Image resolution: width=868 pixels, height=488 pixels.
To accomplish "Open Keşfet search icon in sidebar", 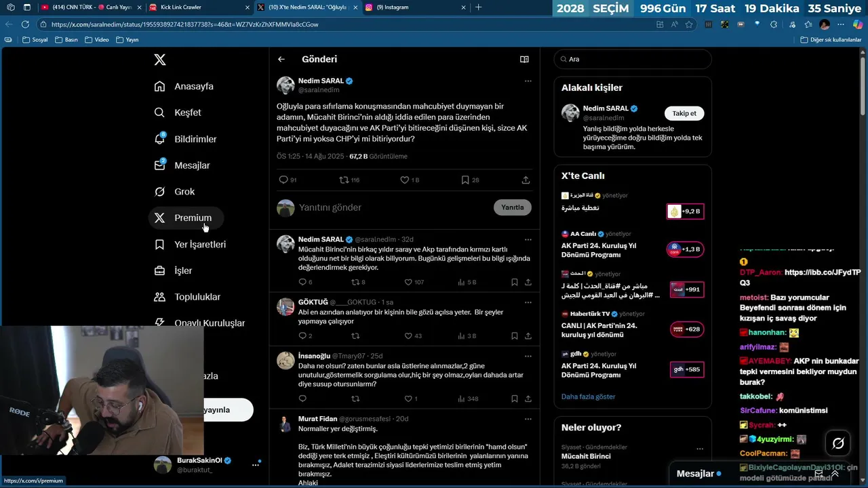I will coord(159,113).
